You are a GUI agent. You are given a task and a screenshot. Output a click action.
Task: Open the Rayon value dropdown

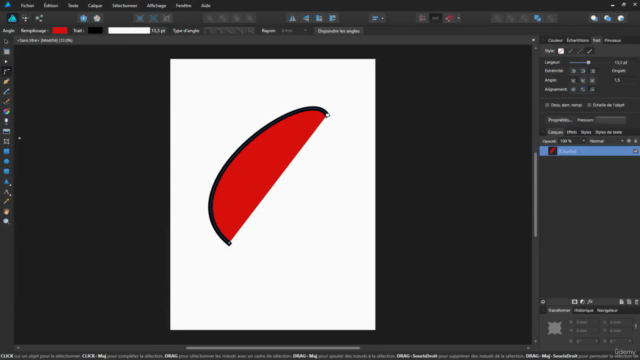[x=305, y=31]
